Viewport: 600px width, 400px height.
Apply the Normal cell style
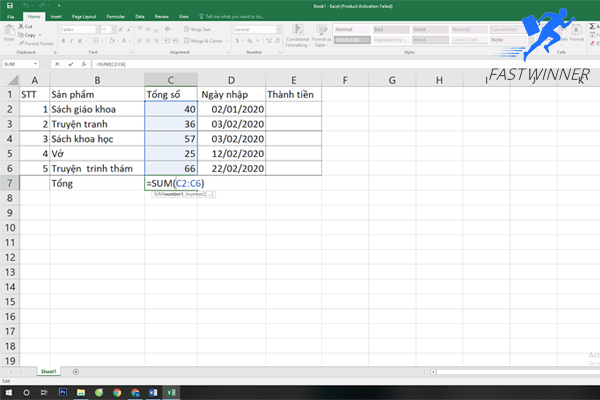pyautogui.click(x=352, y=29)
